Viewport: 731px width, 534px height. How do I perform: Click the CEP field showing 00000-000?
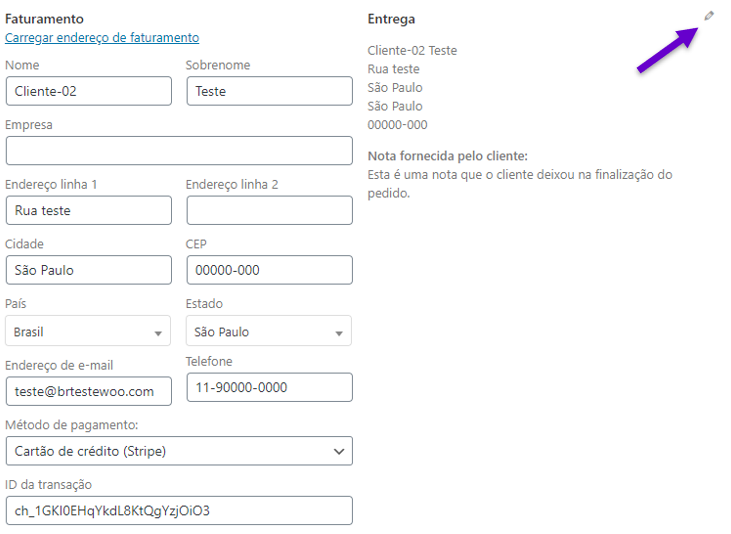[269, 270]
